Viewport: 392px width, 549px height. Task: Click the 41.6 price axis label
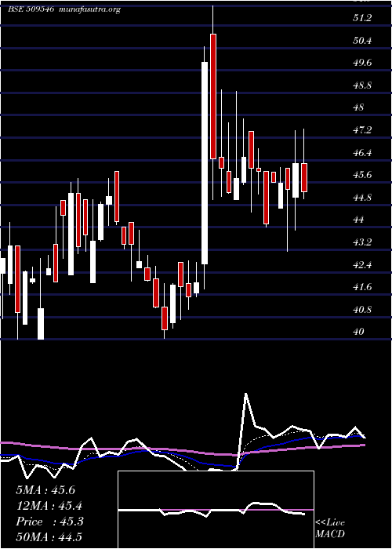(x=362, y=287)
